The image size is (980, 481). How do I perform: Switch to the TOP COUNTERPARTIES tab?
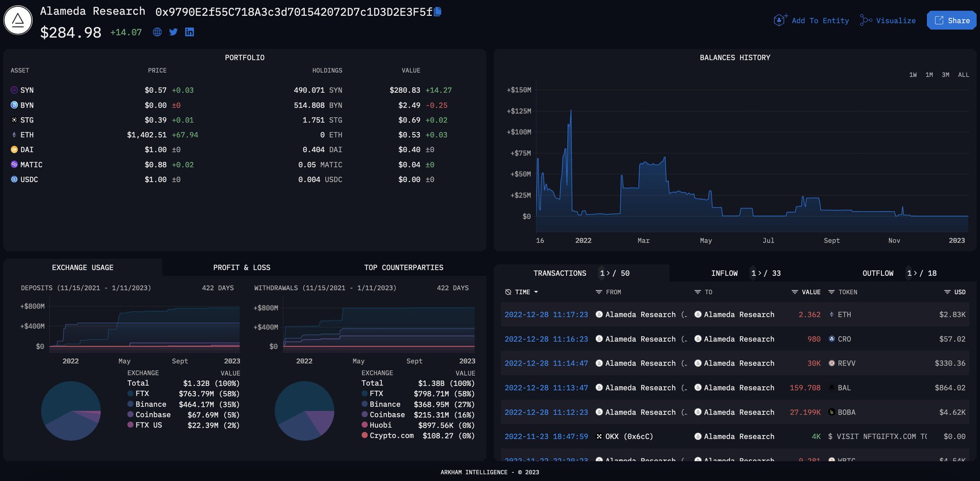coord(403,267)
